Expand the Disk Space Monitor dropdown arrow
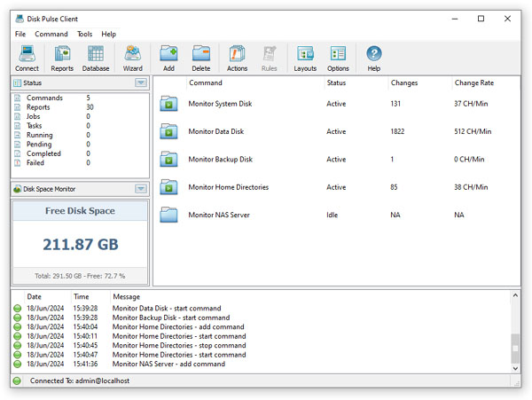This screenshot has height=400, width=532. point(141,189)
